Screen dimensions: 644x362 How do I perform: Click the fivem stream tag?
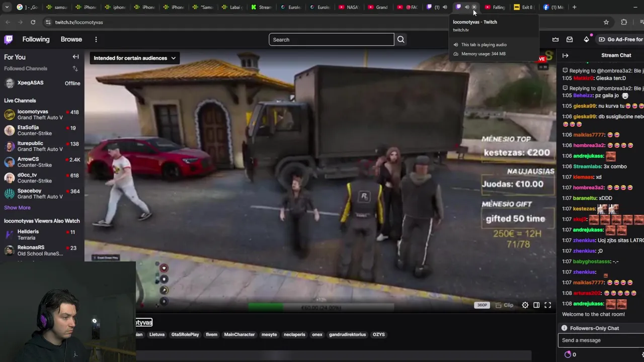tap(211, 334)
